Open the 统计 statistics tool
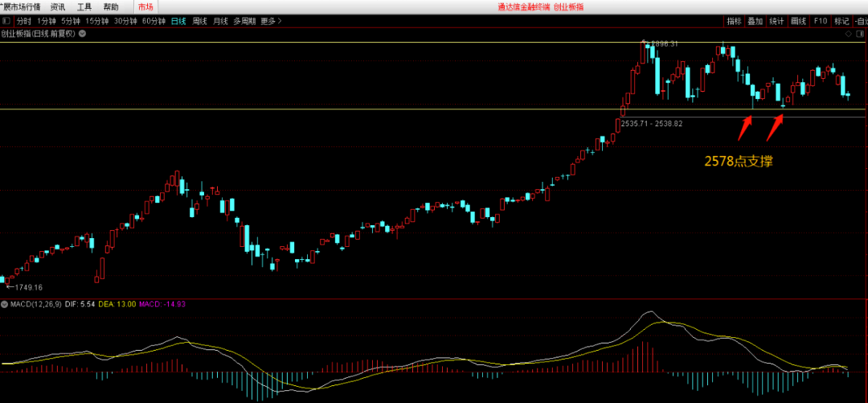Viewport: 868px width, 403px height. click(x=776, y=21)
